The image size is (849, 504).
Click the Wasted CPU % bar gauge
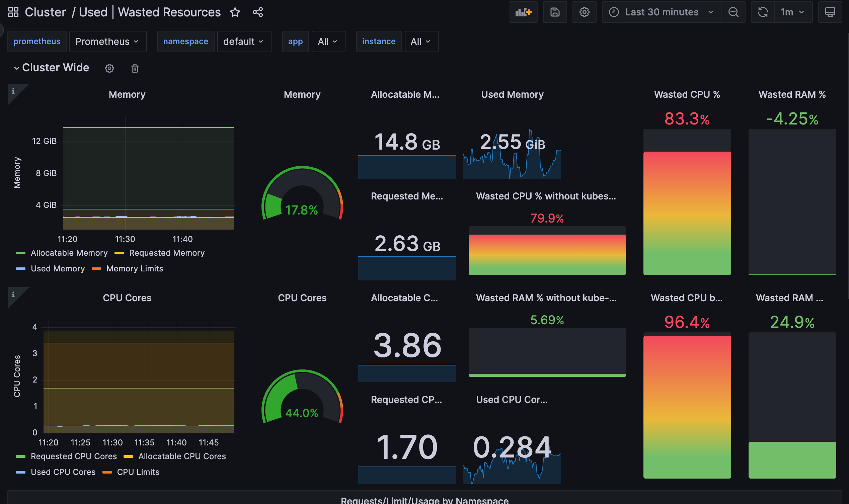point(687,212)
